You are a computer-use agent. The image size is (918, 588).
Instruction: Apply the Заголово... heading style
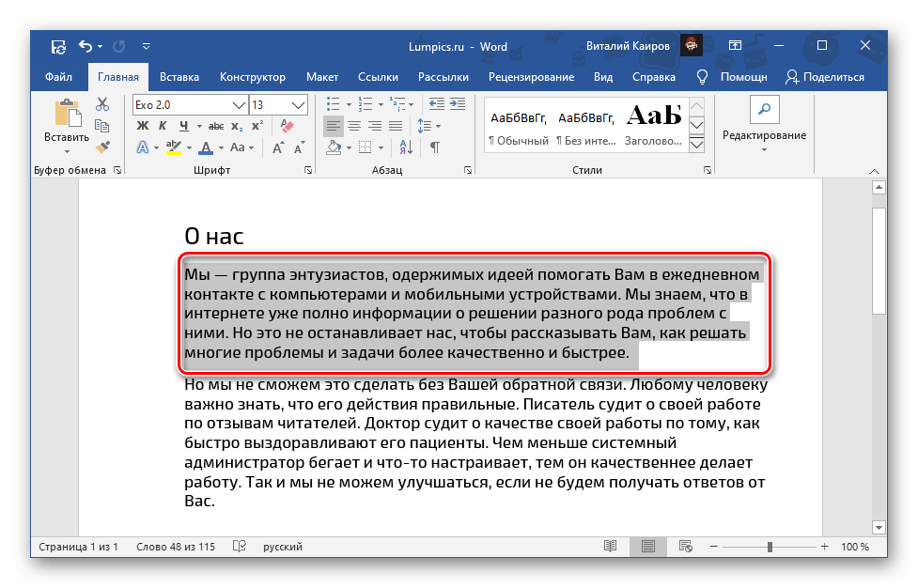point(653,127)
